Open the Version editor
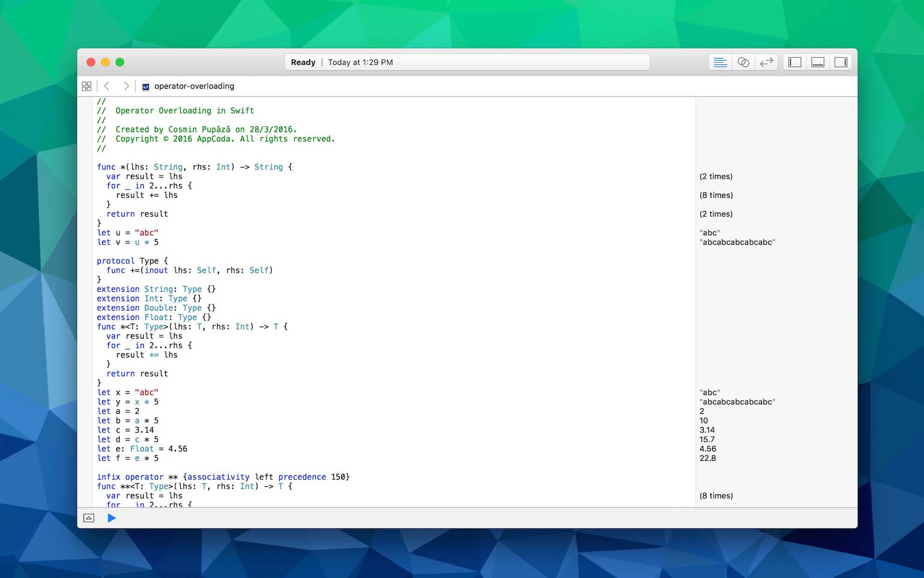This screenshot has width=924, height=578. pyautogui.click(x=766, y=62)
